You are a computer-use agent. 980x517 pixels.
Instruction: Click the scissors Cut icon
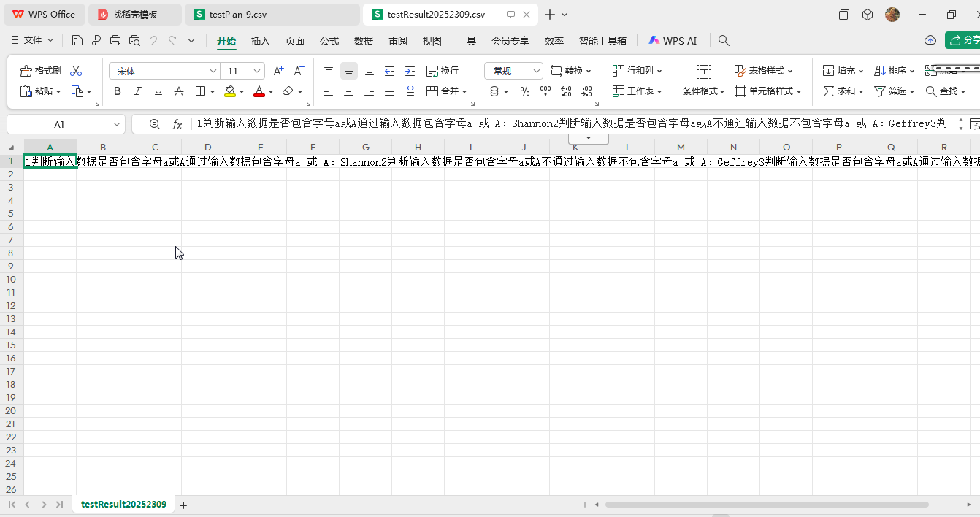click(76, 71)
